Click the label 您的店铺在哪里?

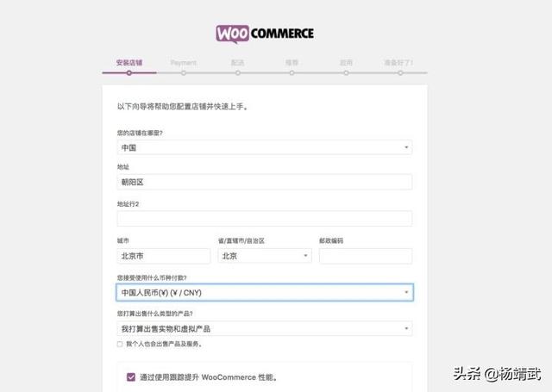pyautogui.click(x=140, y=133)
